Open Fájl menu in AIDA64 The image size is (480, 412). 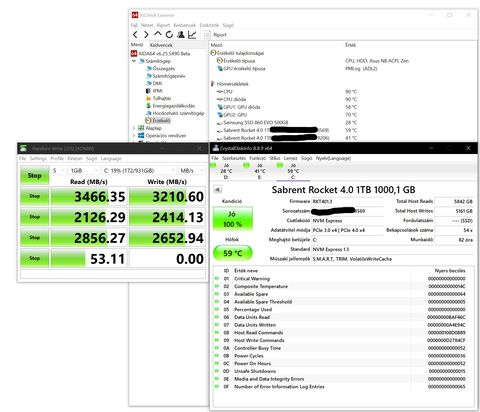click(x=134, y=25)
